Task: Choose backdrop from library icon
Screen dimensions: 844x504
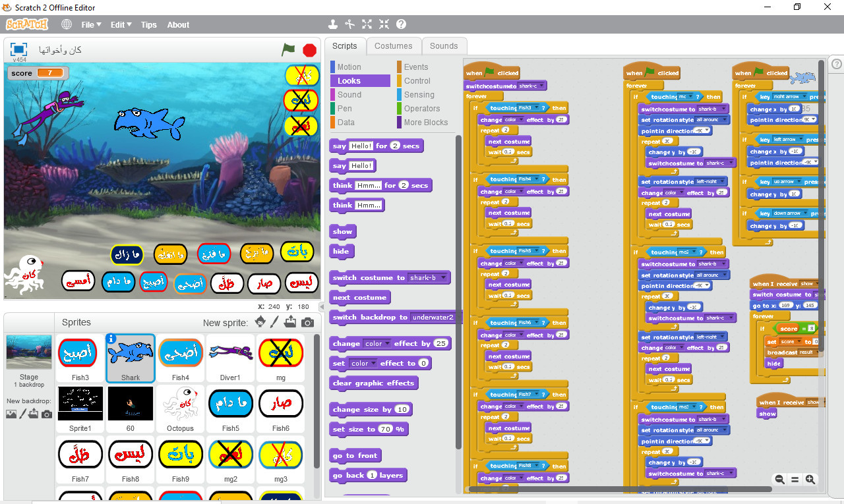Action: 11,414
